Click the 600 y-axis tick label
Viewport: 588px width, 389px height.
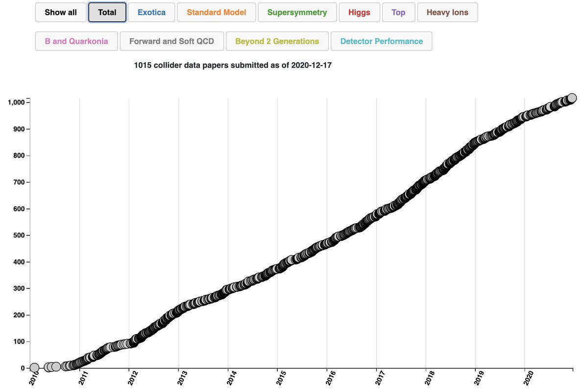[x=18, y=208]
